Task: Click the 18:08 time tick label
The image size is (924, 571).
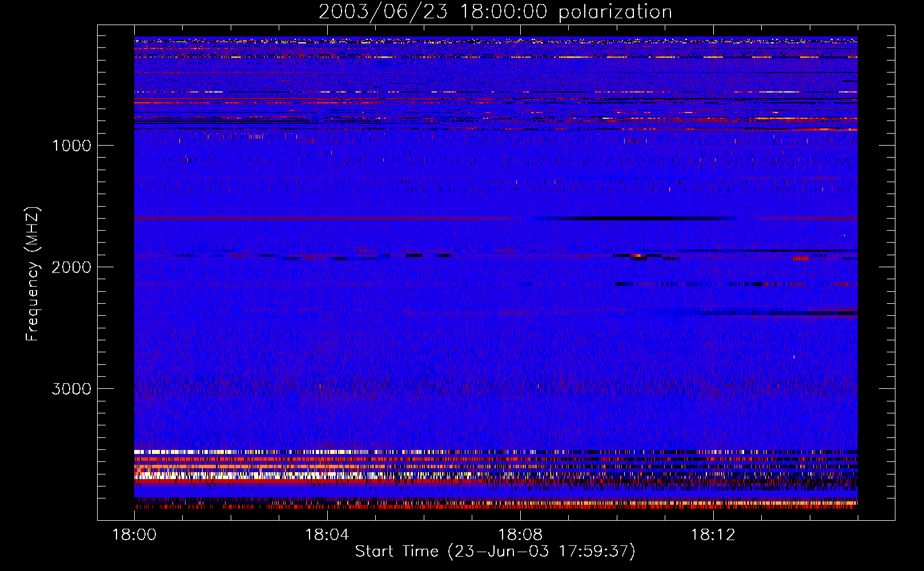Action: (x=520, y=535)
